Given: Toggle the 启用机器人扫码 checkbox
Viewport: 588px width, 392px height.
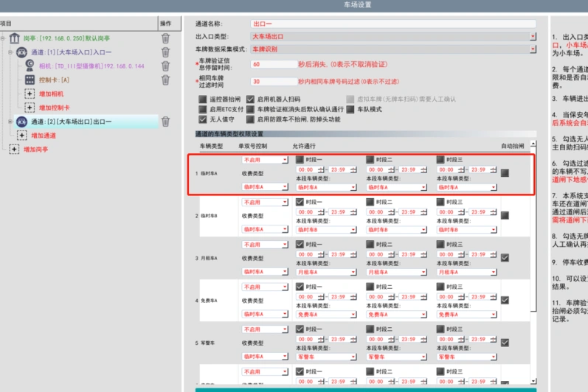Looking at the screenshot, I should pos(250,99).
